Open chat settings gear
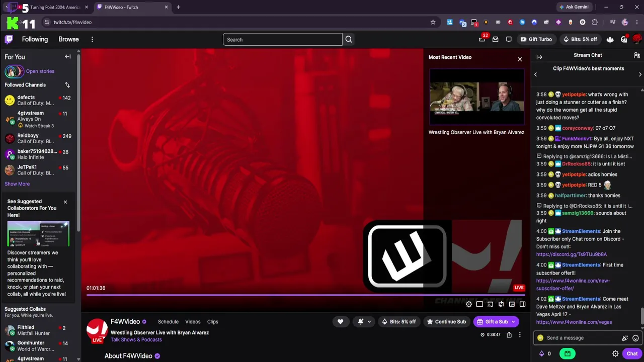 (x=615, y=353)
